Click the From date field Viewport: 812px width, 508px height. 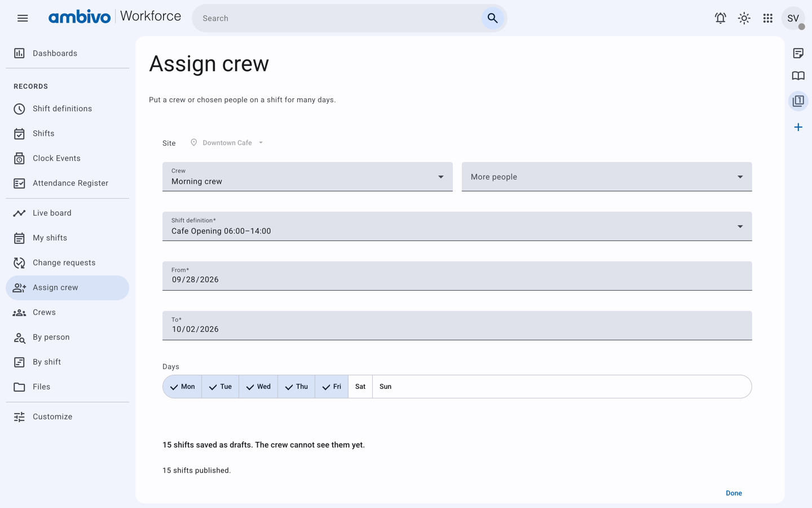pyautogui.click(x=457, y=276)
